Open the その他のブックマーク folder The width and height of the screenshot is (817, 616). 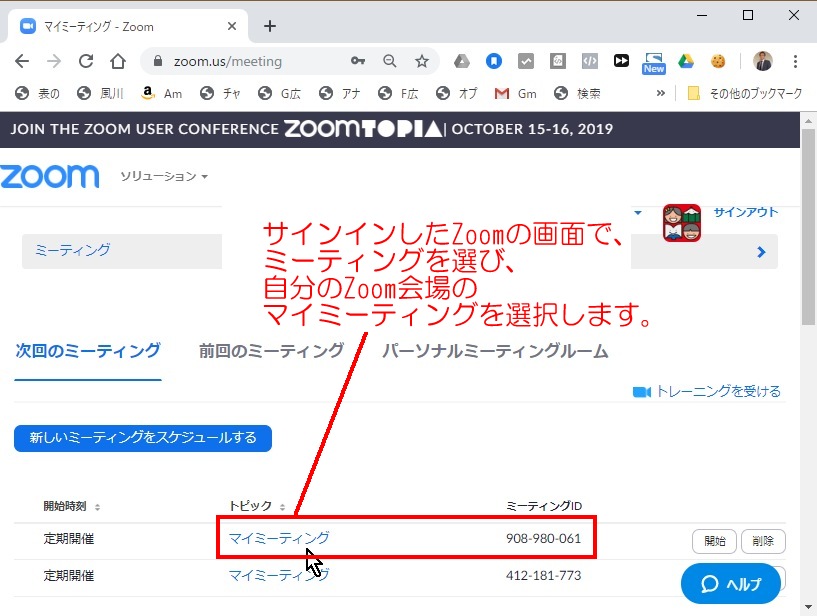pyautogui.click(x=745, y=93)
